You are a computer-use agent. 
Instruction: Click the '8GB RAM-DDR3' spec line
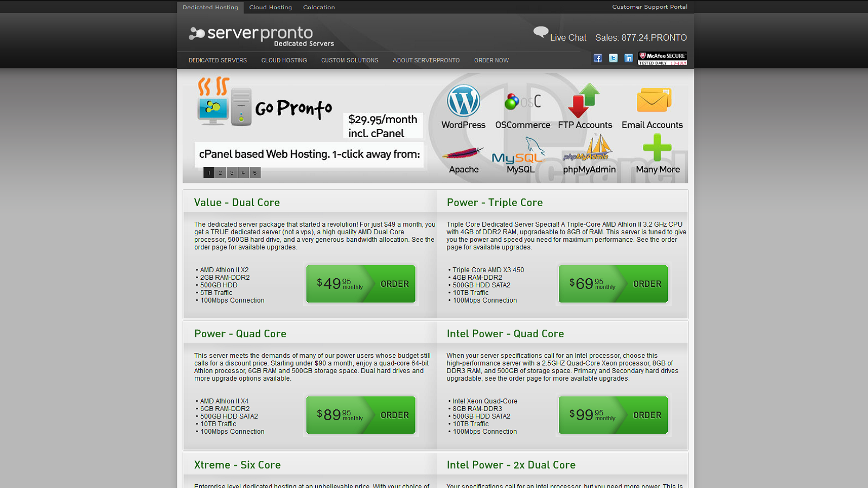[x=477, y=409]
